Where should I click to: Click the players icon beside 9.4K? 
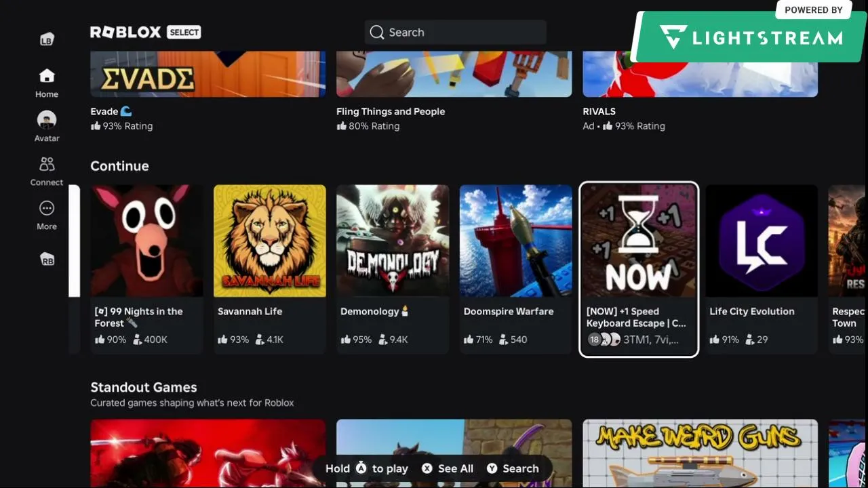click(382, 340)
